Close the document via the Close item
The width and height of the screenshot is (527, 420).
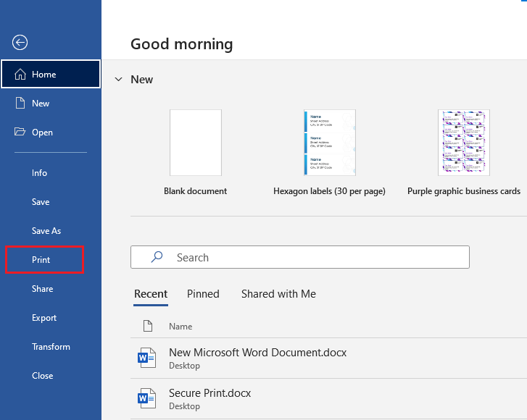42,375
